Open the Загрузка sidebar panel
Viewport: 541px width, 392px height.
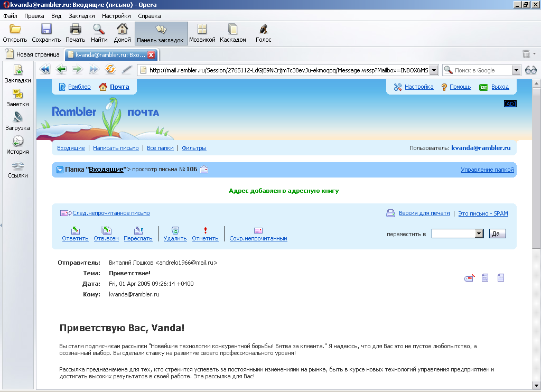click(18, 122)
